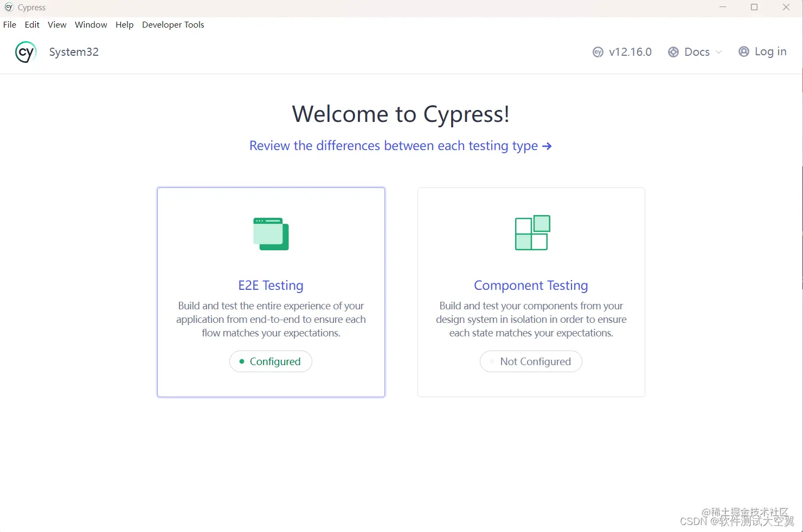Maximize the Cypress window
The width and height of the screenshot is (803, 532).
[754, 7]
